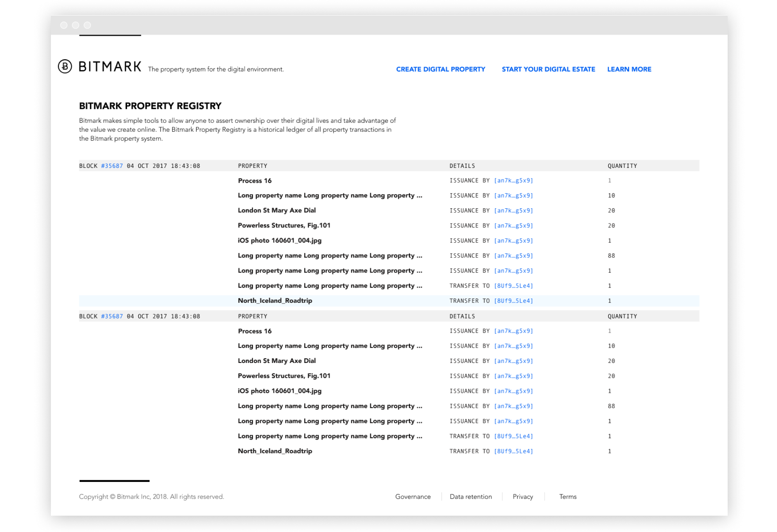Open block #35687 link in the upper table header
This screenshot has width=777, height=532.
112,166
